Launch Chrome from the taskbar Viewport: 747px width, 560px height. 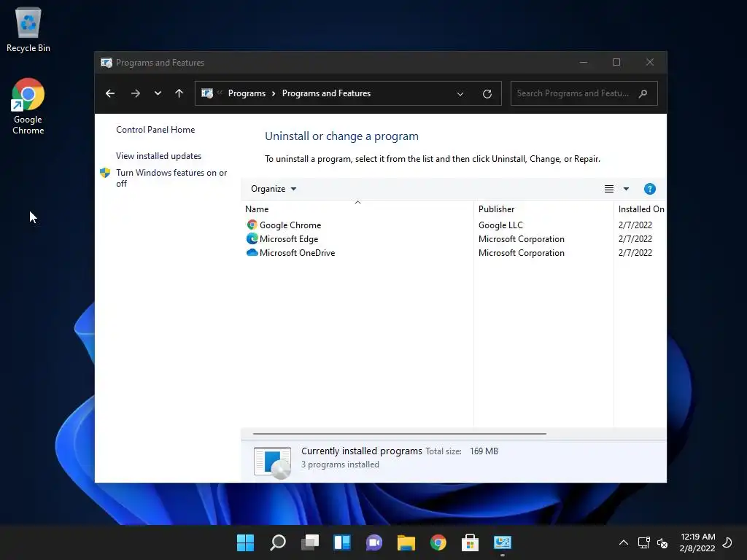pos(438,542)
